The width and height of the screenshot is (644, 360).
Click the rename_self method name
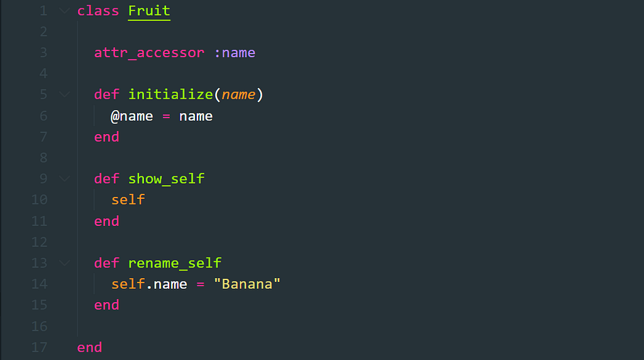click(175, 263)
